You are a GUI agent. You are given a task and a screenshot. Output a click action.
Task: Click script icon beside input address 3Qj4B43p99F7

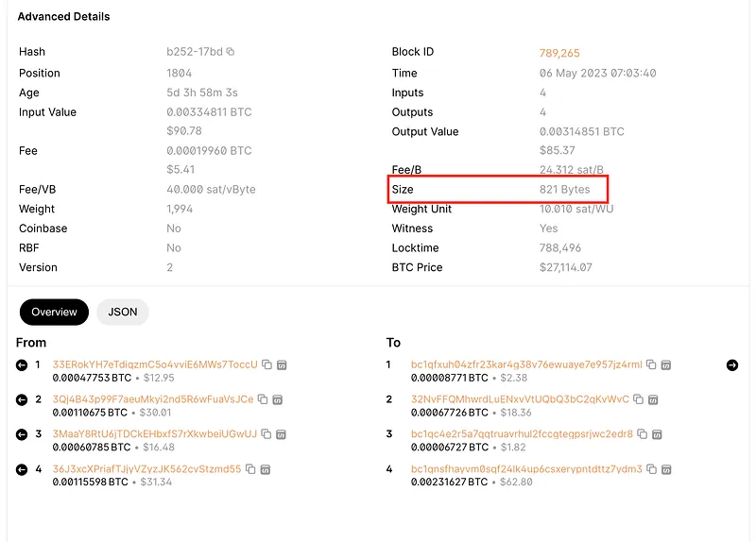click(x=278, y=399)
